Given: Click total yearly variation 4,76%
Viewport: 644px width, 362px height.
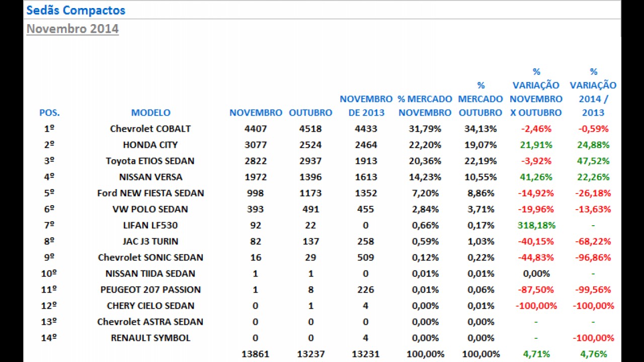Looking at the screenshot, I should coord(593,354).
